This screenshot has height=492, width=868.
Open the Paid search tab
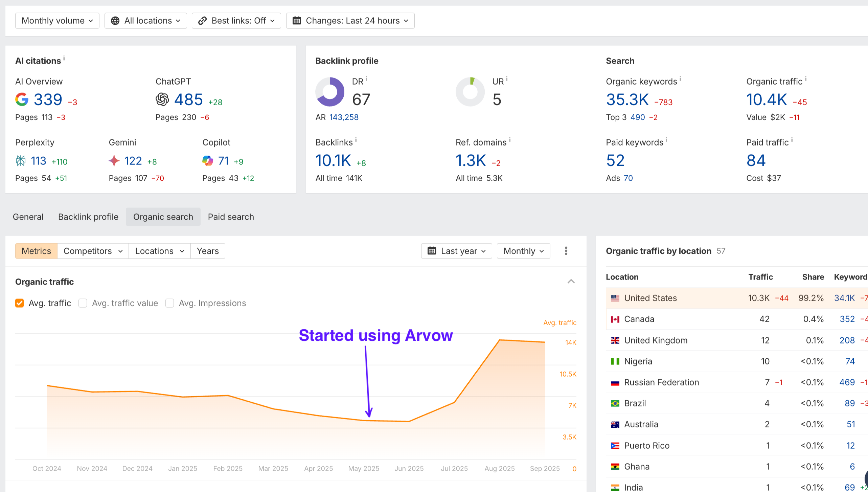(x=231, y=217)
